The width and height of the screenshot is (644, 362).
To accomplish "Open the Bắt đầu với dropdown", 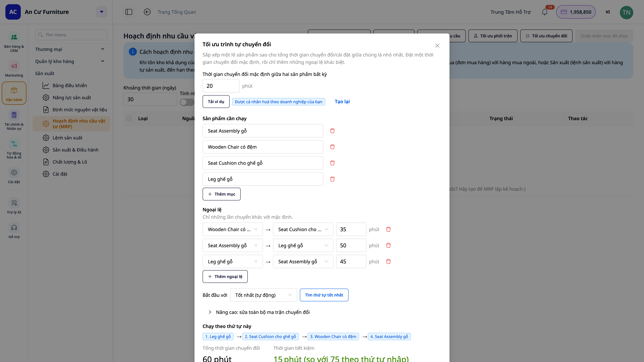I will click(x=263, y=295).
